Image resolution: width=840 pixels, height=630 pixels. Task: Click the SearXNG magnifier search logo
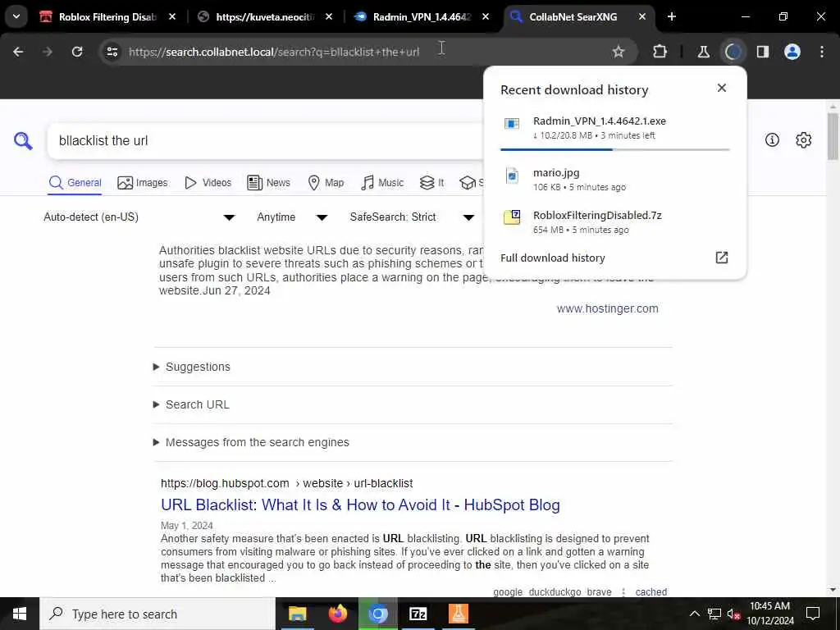tap(23, 140)
